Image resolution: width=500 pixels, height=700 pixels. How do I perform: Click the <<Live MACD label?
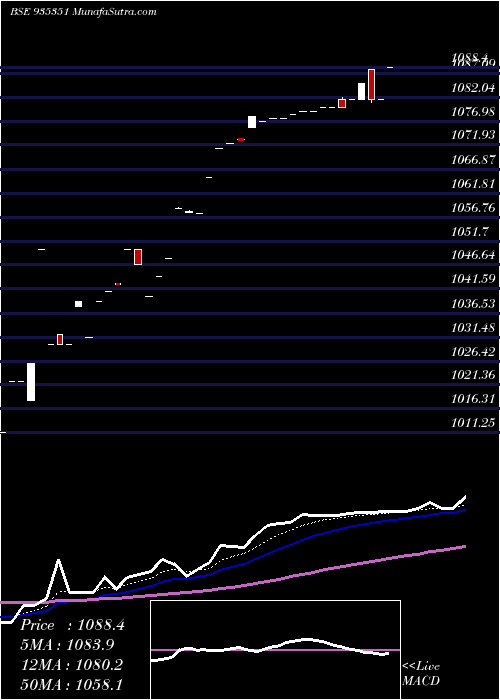(x=421, y=673)
